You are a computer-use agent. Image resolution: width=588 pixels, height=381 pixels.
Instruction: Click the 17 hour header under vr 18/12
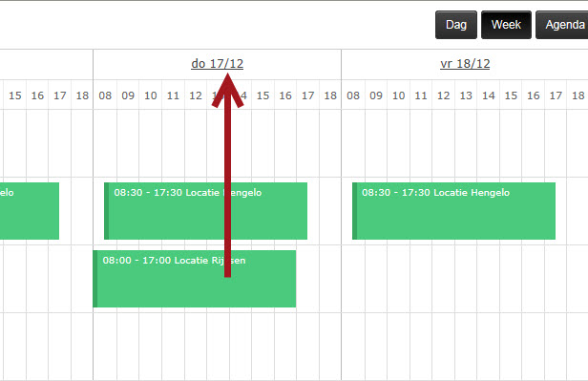pos(556,95)
